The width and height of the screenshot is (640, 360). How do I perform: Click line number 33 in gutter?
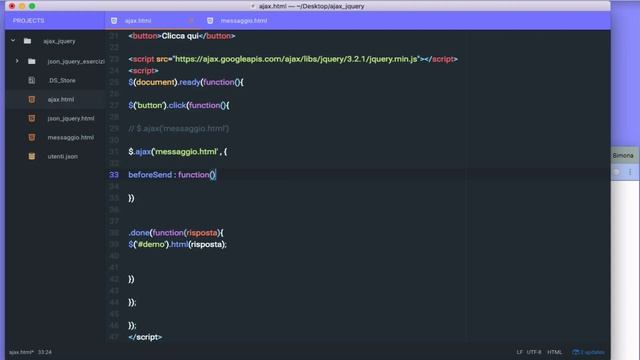point(113,175)
